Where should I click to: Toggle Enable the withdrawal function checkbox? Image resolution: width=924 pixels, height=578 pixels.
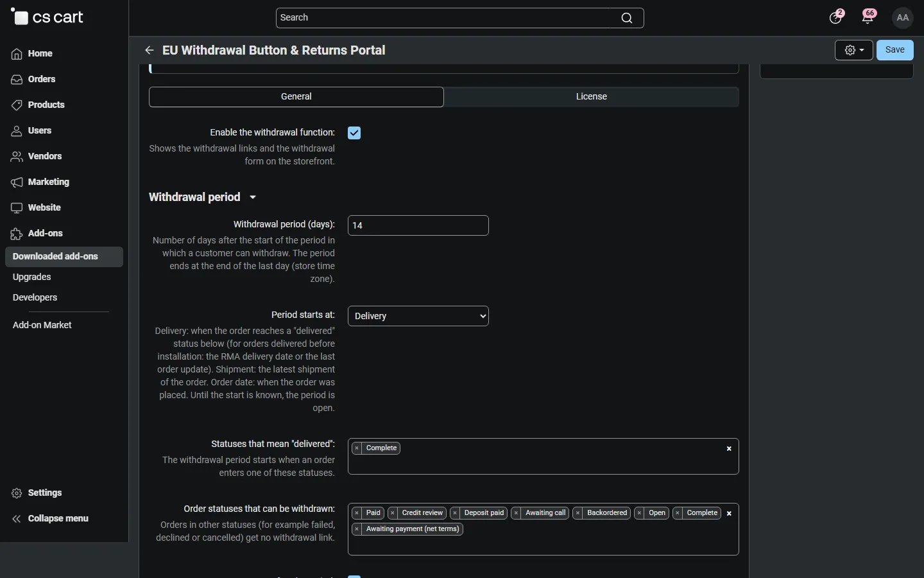click(354, 133)
